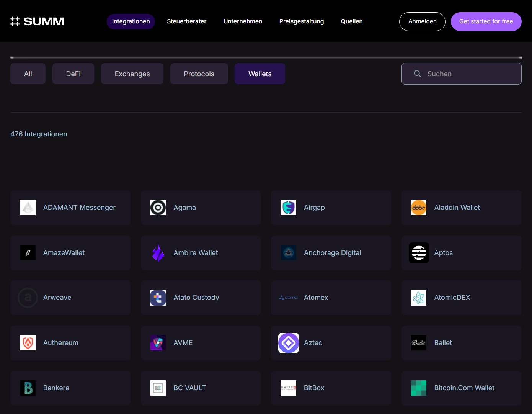This screenshot has height=414, width=532.
Task: Open the Arweave integration link
Action: click(70, 298)
